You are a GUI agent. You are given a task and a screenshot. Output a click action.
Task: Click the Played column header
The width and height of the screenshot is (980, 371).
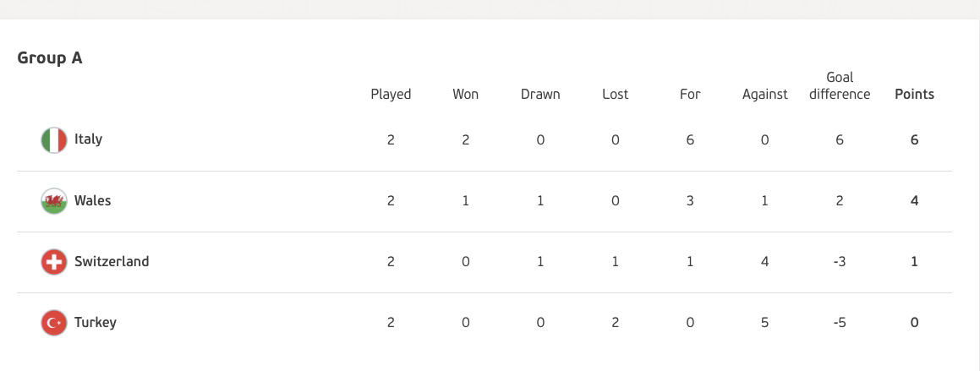click(x=391, y=95)
